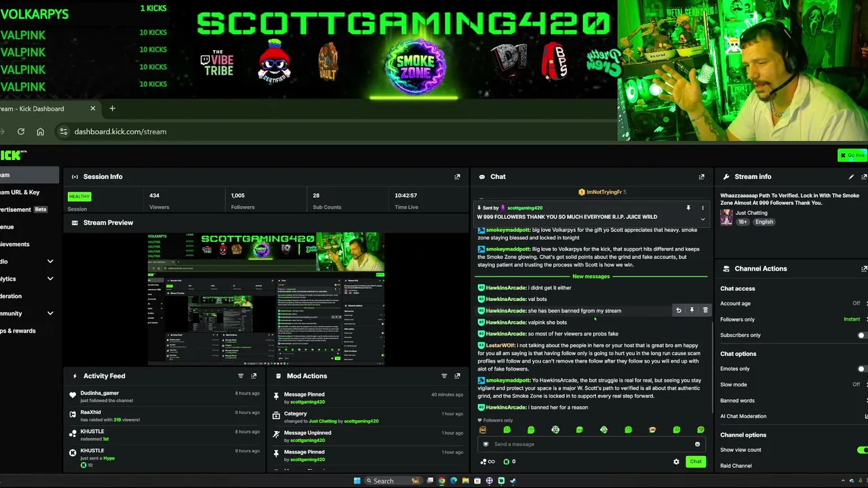Open Microsoft Store from taskbar
Image resolution: width=868 pixels, height=488 pixels.
(477, 481)
